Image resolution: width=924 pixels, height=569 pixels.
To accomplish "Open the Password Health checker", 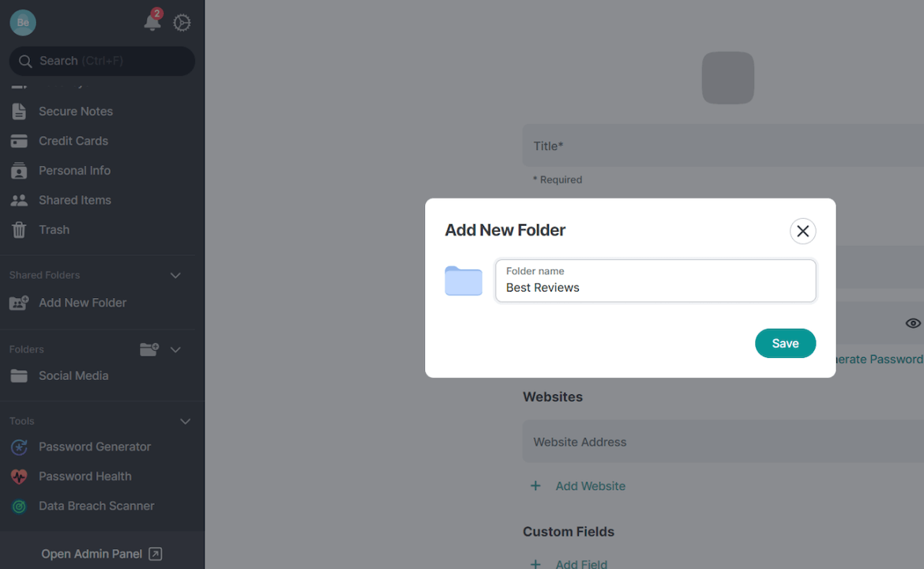I will click(85, 476).
